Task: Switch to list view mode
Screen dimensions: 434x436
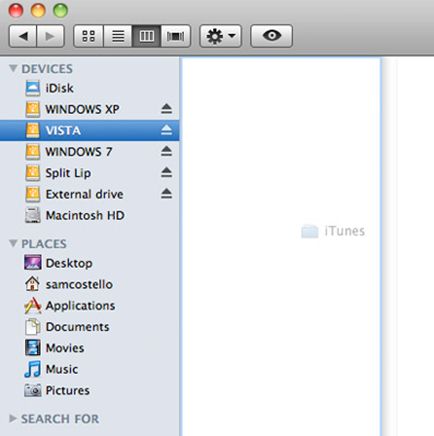Action: tap(118, 36)
